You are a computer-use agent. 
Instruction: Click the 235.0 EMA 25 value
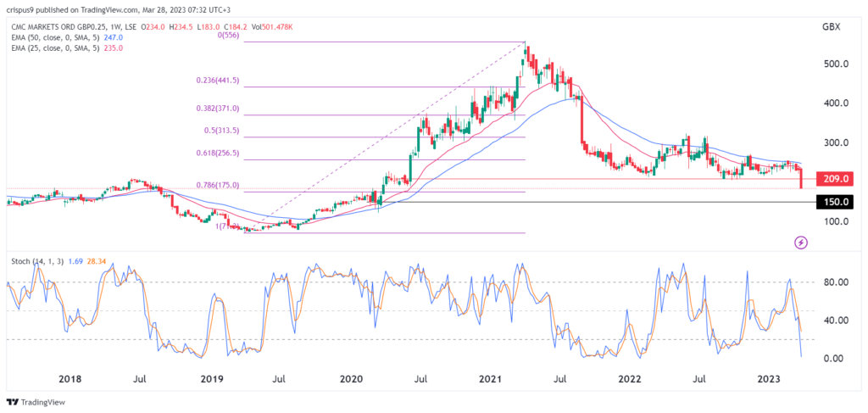click(114, 48)
